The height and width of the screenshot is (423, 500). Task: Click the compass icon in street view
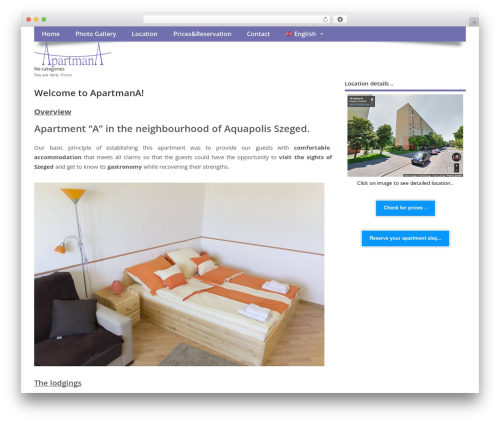[456, 157]
